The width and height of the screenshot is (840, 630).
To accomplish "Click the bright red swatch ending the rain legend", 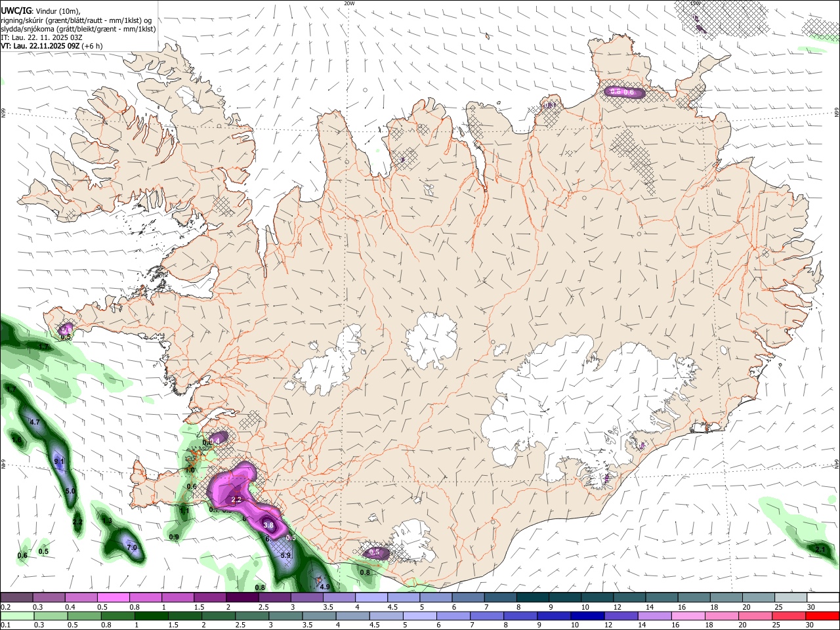I will [822, 616].
